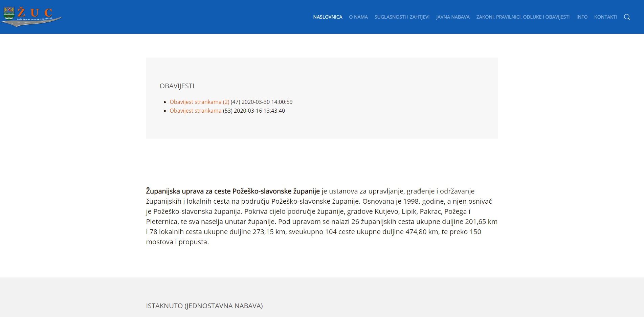Click the ISTAKNUTO (JEDNOSTAVNA NABAVA) heading
Screen dimensions: 644x317
pos(204,306)
